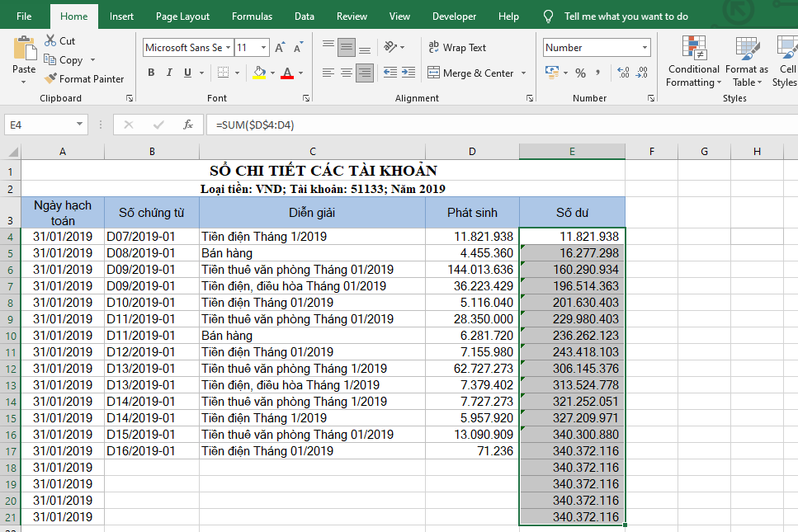Click the Increase Decimal icon

(x=623, y=73)
